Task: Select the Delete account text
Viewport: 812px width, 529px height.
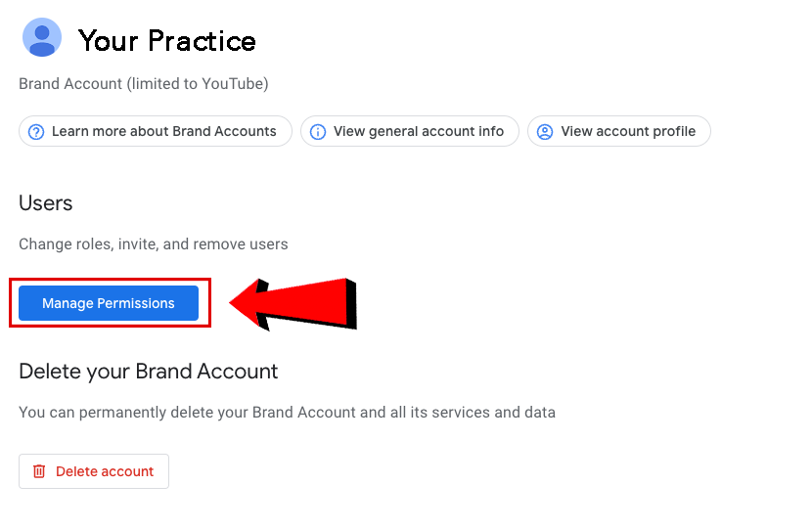Action: click(x=105, y=471)
